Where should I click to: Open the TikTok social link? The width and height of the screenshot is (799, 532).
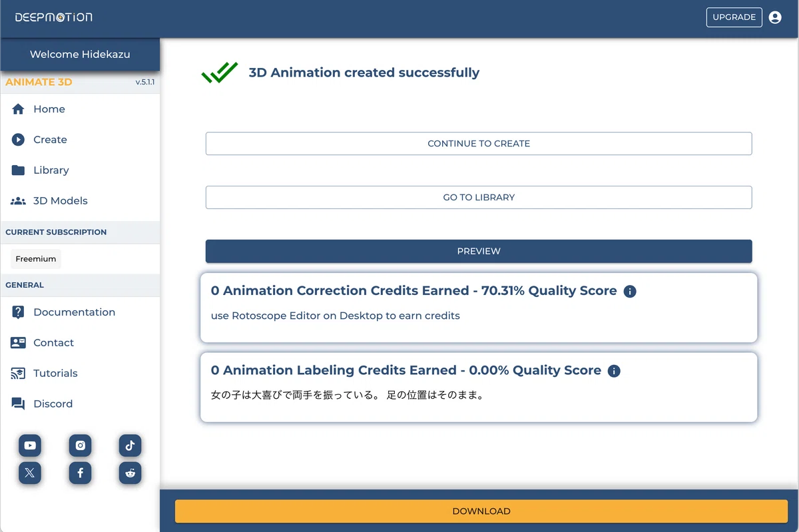130,445
